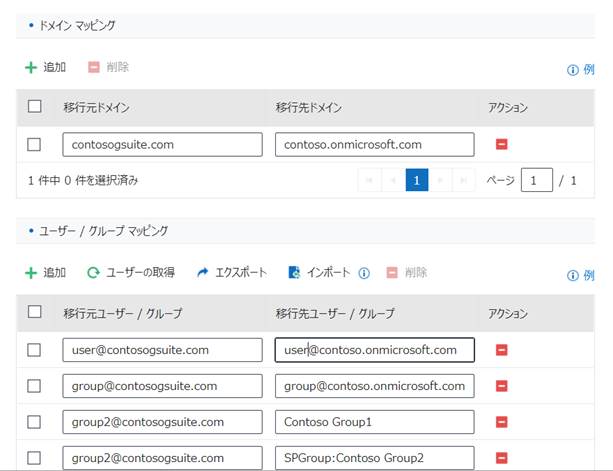This screenshot has height=471, width=613.
Task: Click the 移行先ドメイン column header
Action: point(308,107)
